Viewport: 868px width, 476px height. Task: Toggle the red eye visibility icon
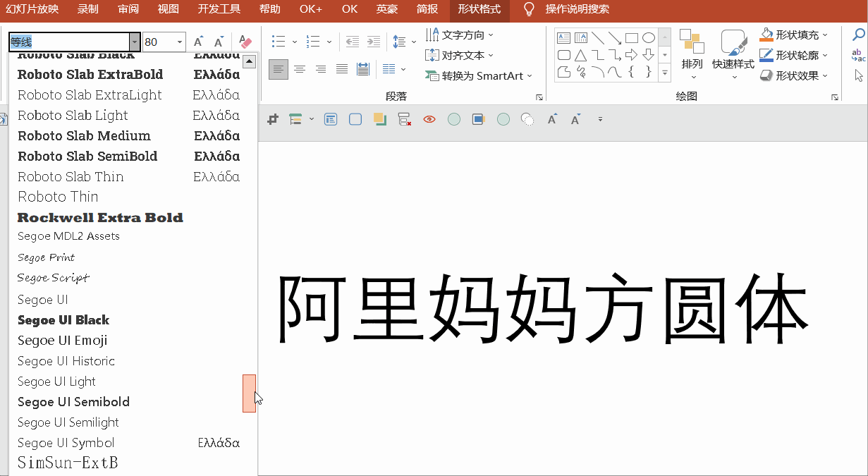pyautogui.click(x=429, y=120)
